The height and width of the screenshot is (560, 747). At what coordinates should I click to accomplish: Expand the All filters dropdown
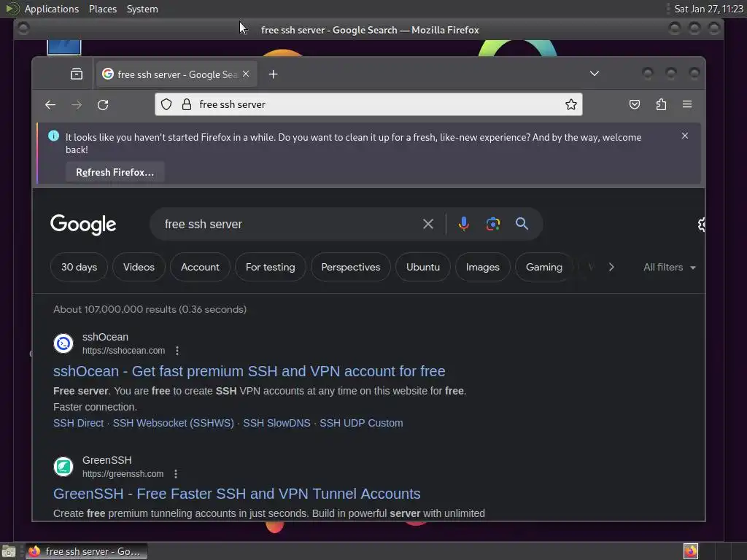(670, 267)
